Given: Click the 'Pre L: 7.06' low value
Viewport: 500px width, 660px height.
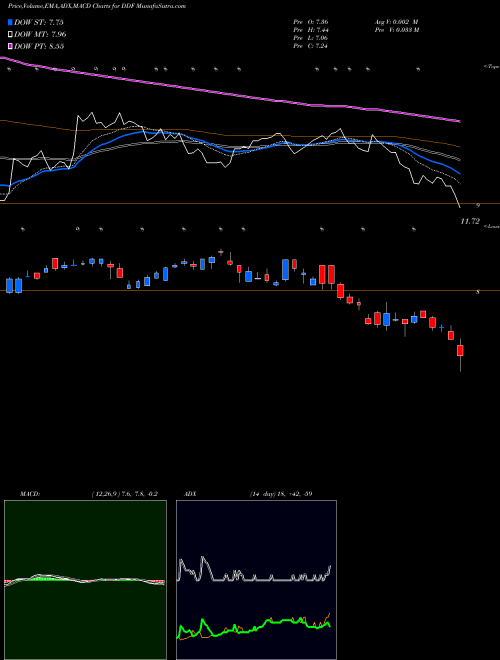Looking at the screenshot, I should click(x=311, y=38).
